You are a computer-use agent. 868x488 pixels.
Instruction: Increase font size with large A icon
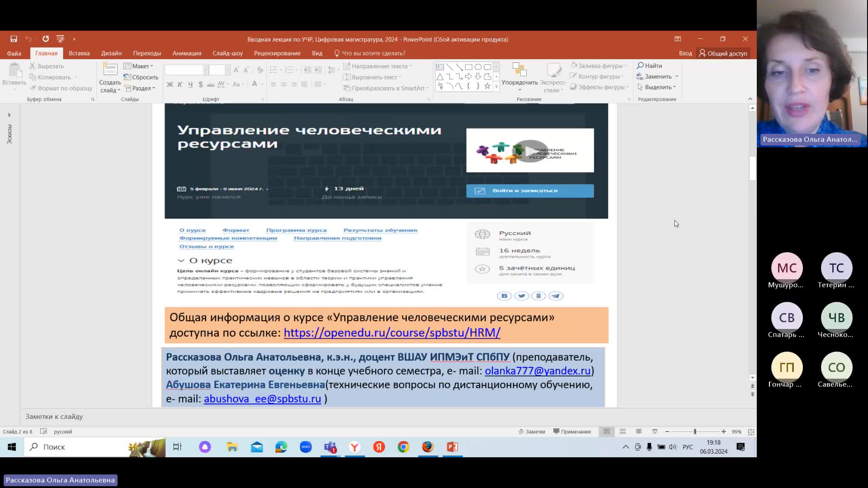point(236,70)
